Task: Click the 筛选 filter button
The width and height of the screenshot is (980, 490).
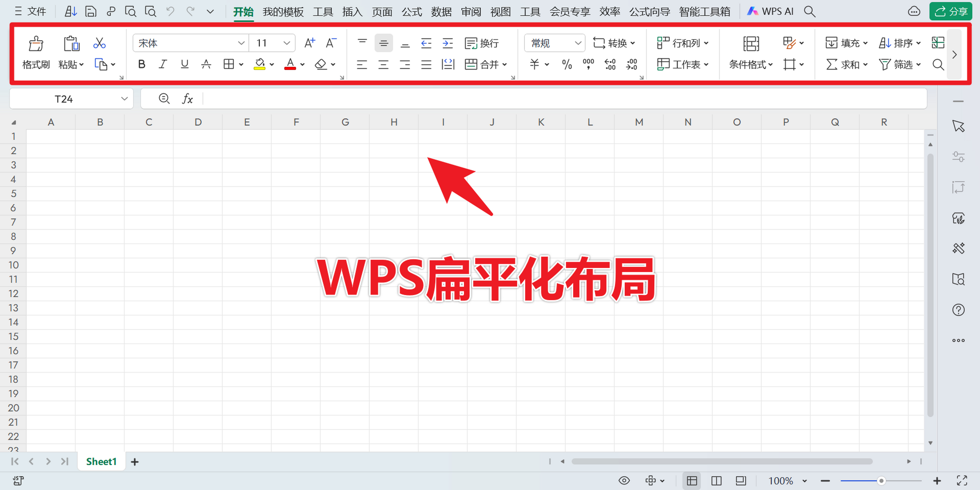Action: pyautogui.click(x=900, y=64)
